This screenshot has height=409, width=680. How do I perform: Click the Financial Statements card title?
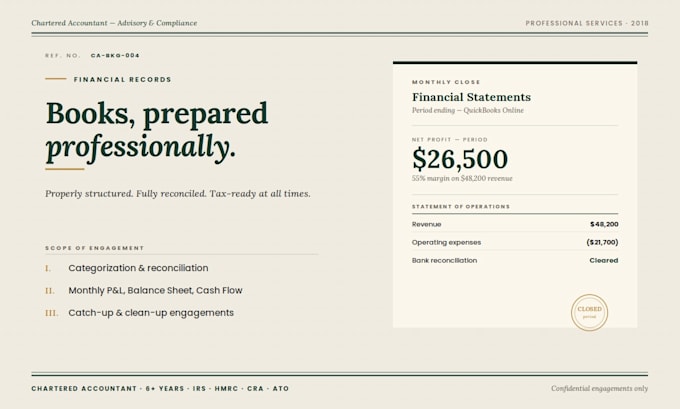point(471,97)
